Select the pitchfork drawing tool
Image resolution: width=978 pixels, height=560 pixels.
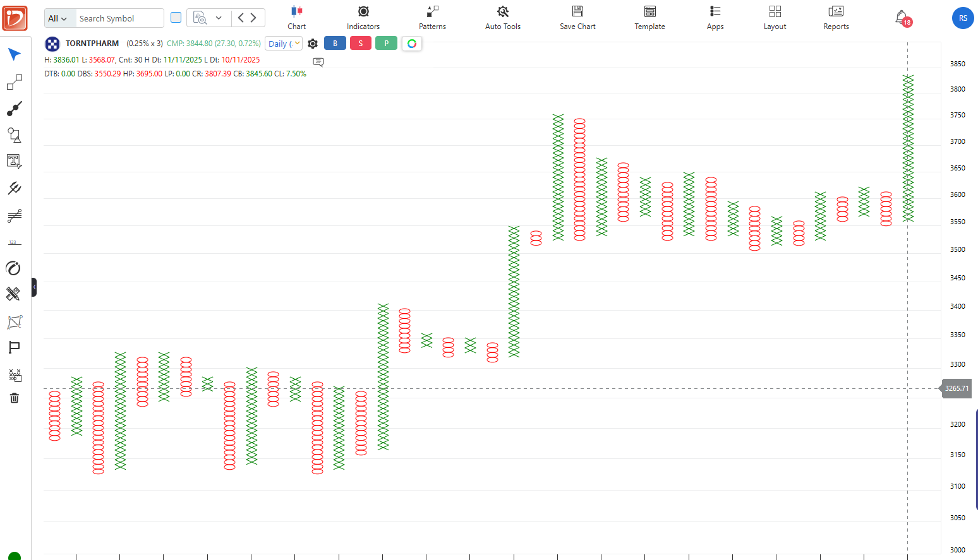point(15,188)
